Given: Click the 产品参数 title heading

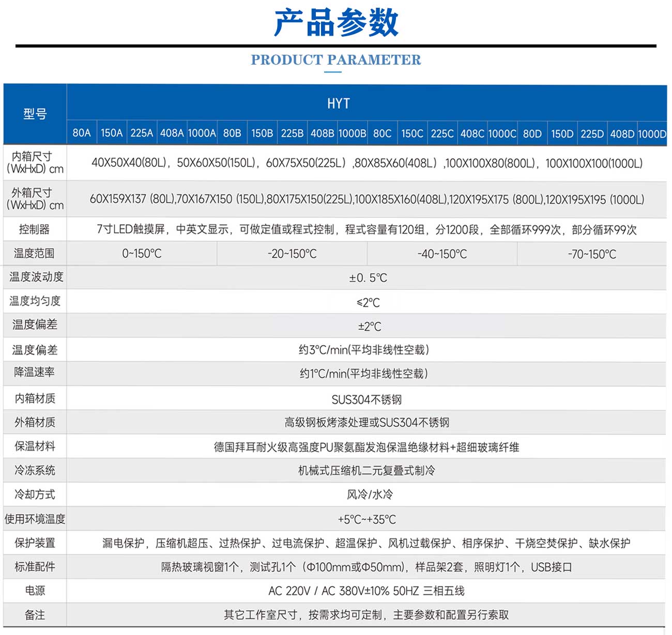Looking at the screenshot, I should tap(336, 23).
